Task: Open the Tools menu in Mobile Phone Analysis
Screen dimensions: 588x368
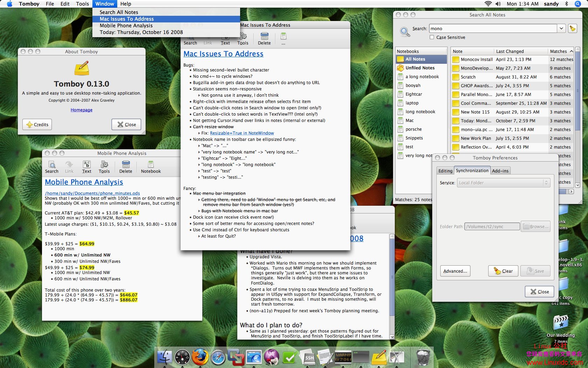Action: [104, 167]
